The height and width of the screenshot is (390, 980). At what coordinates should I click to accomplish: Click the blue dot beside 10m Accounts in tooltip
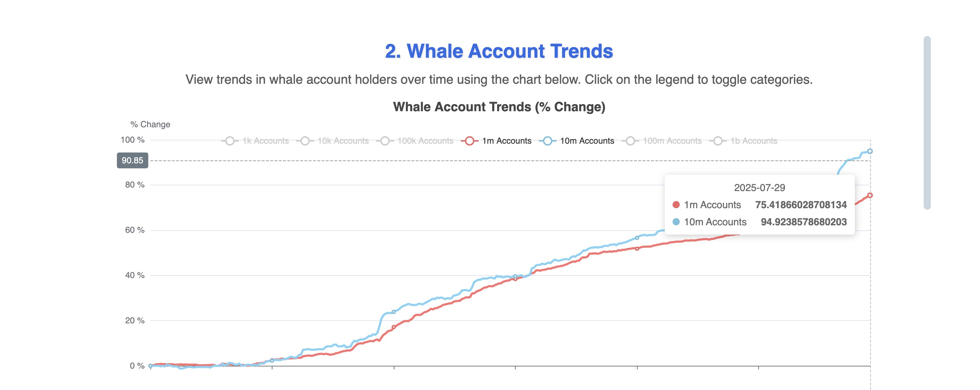pos(676,222)
